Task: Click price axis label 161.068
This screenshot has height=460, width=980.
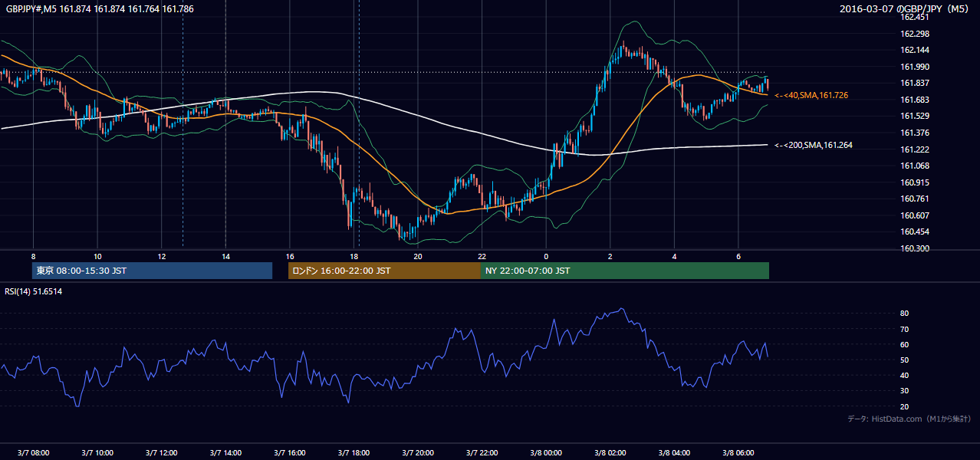Action: [x=914, y=166]
